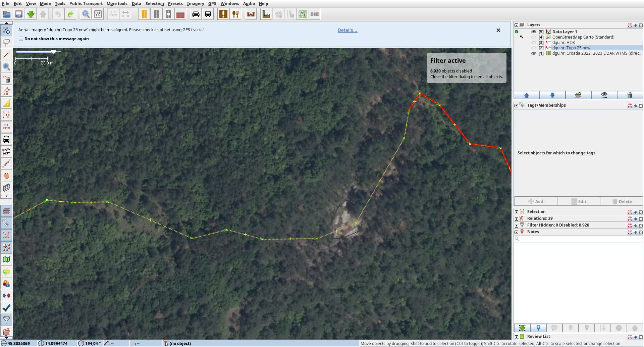Toggle the Layers panel button in left sidebar

pos(6,211)
